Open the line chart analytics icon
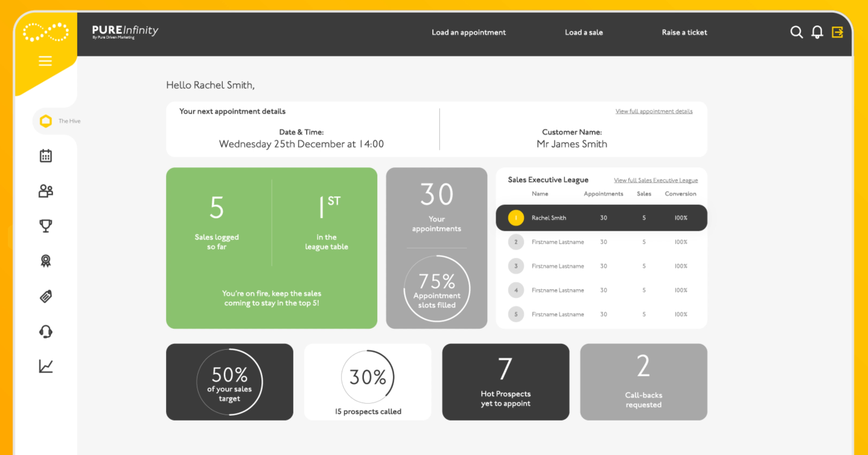The image size is (868, 455). 46,366
